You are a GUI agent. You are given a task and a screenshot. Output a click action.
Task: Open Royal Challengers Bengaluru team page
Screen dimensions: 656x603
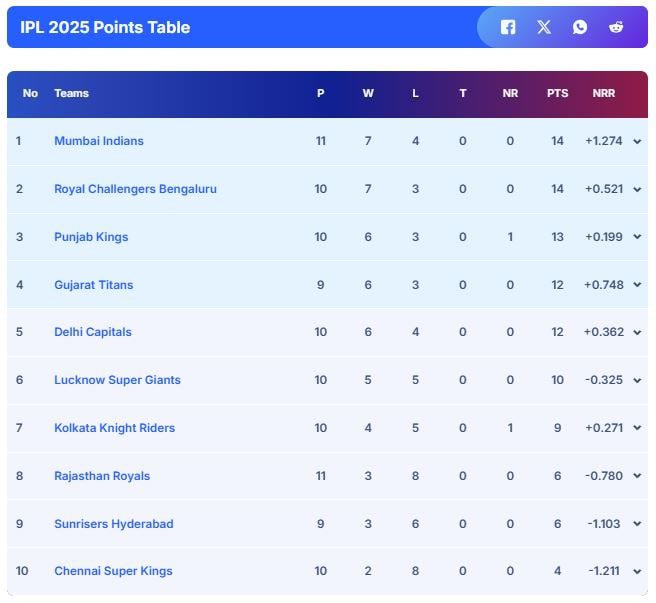pyautogui.click(x=135, y=189)
